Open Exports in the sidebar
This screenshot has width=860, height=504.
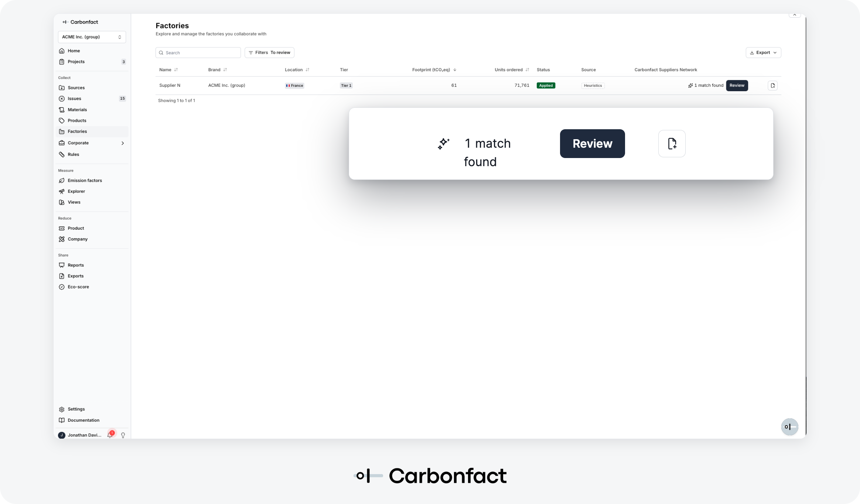[92, 276]
